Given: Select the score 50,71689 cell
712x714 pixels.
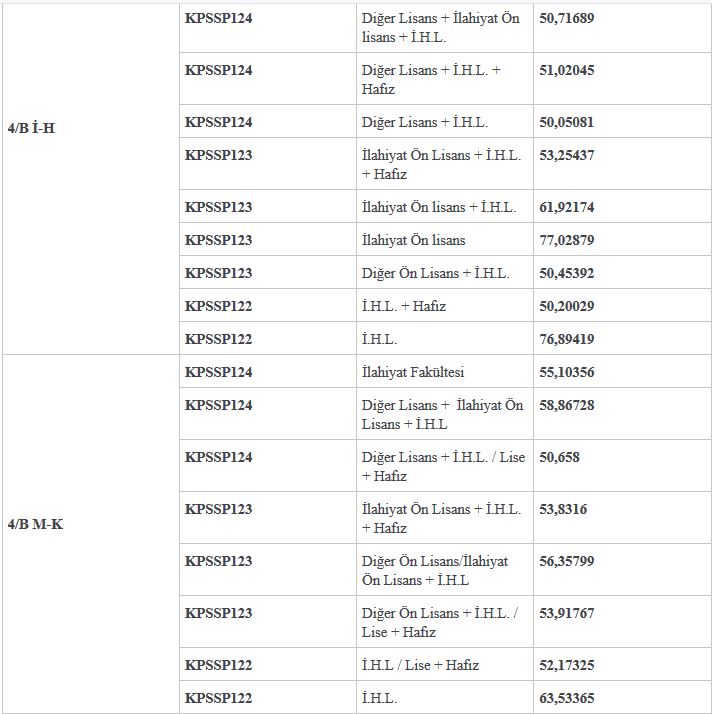Looking at the screenshot, I should click(566, 18).
